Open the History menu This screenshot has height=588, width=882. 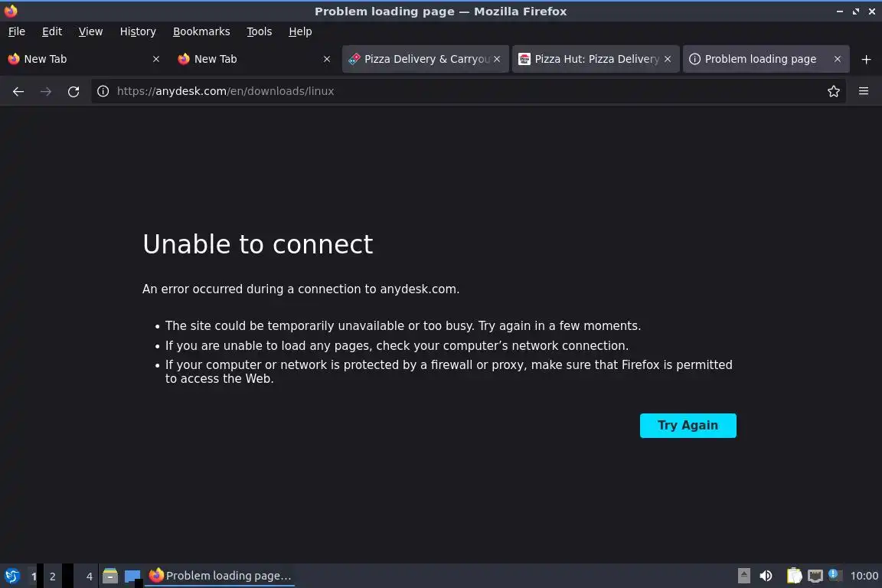138,31
